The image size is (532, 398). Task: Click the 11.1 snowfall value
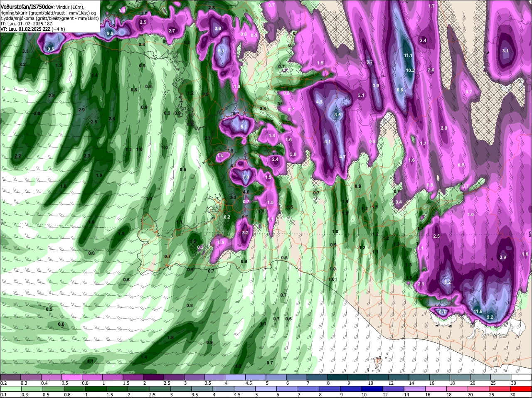(x=408, y=55)
